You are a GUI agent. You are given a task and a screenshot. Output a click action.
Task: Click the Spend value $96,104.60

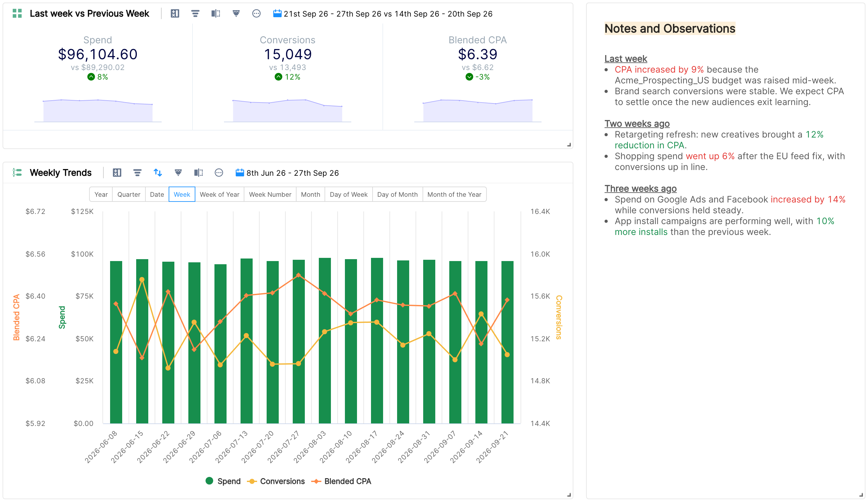tap(98, 54)
